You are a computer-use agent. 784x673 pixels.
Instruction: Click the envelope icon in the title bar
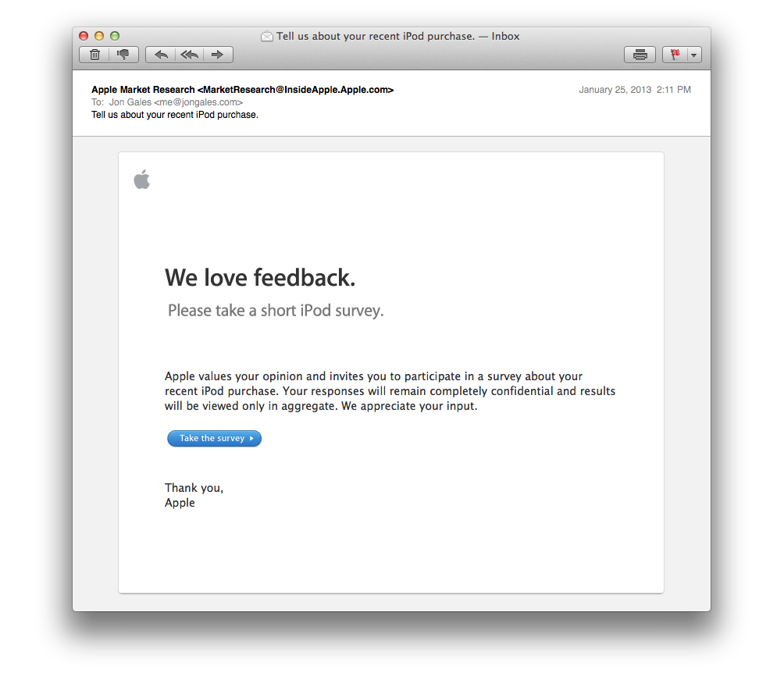267,36
